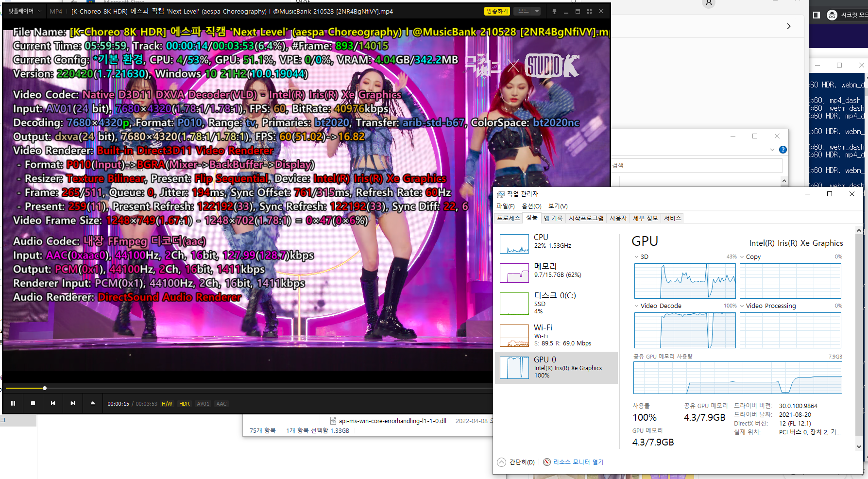Click the driver version value 30.0.100.9864
The image size is (868, 479).
[798, 406]
